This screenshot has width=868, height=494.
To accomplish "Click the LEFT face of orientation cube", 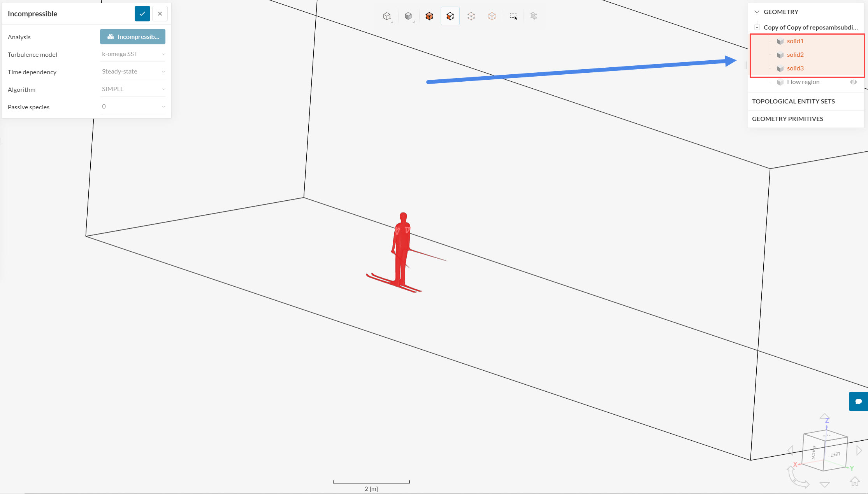I will click(835, 454).
